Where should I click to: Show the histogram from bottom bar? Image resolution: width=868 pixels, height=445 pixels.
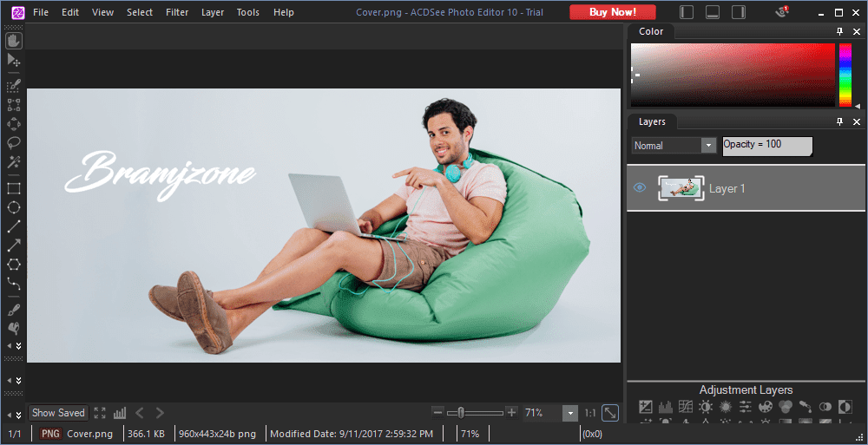(x=120, y=413)
